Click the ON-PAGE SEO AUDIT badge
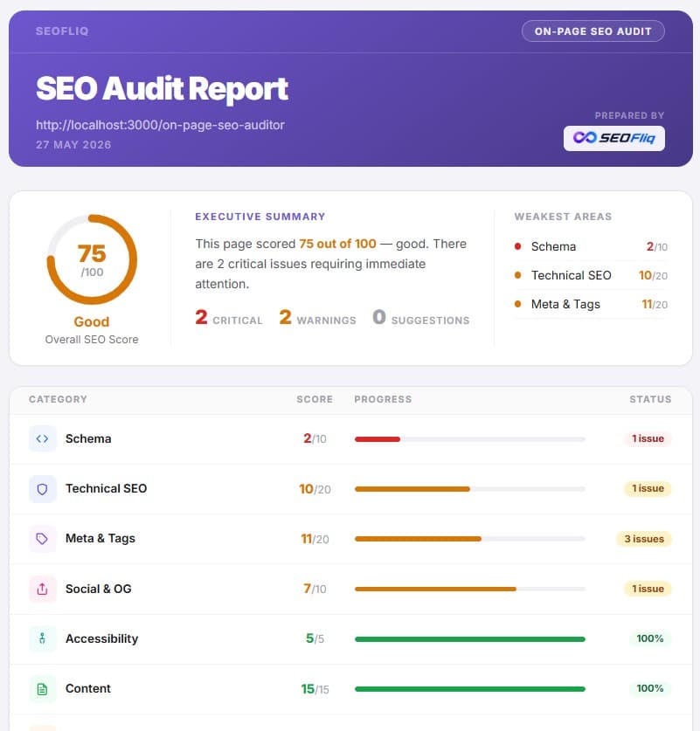The image size is (700, 731). coord(593,31)
